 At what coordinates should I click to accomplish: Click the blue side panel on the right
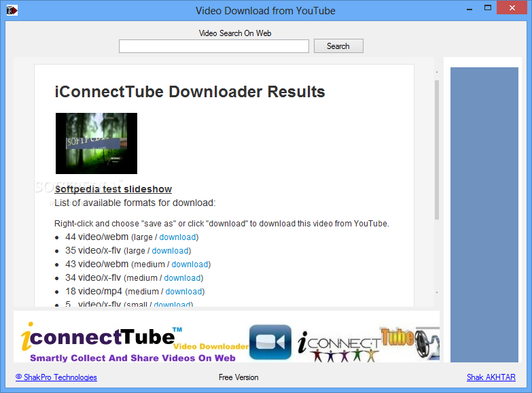484,215
